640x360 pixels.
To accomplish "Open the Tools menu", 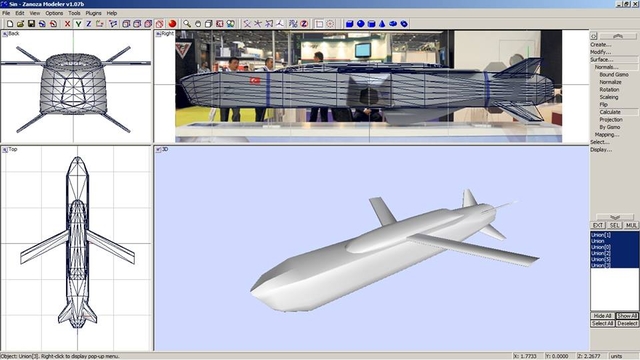I will pos(74,13).
